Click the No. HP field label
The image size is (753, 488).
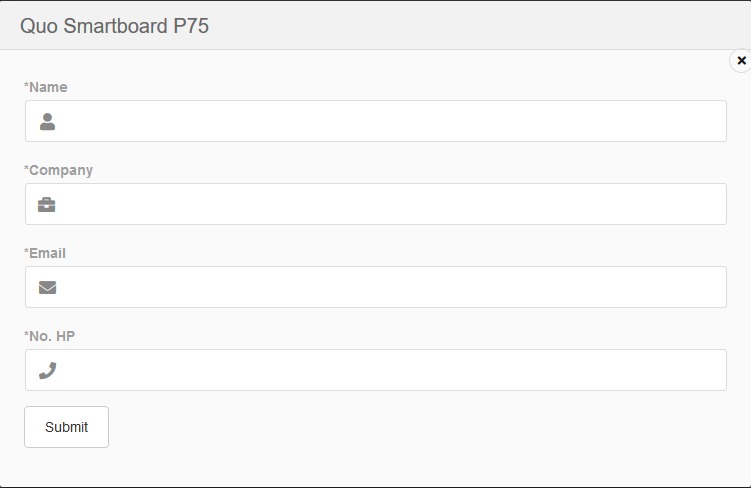click(x=52, y=336)
